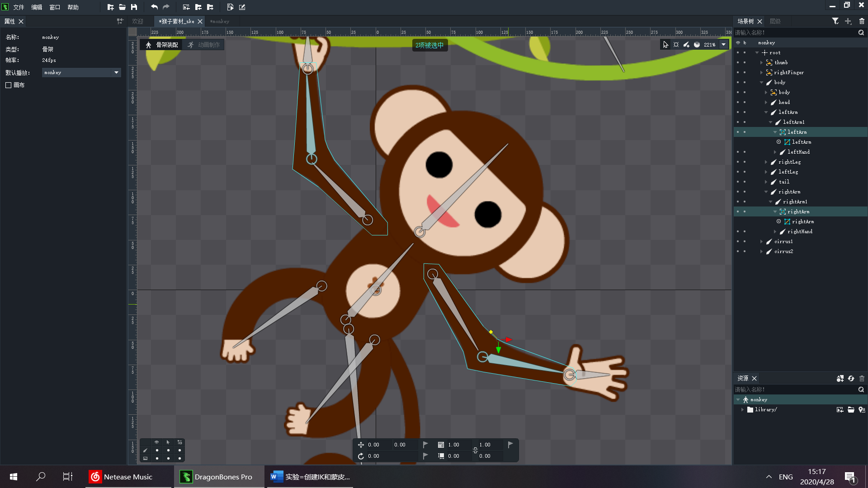
Task: Click the preview animation icon
Action: point(230,7)
